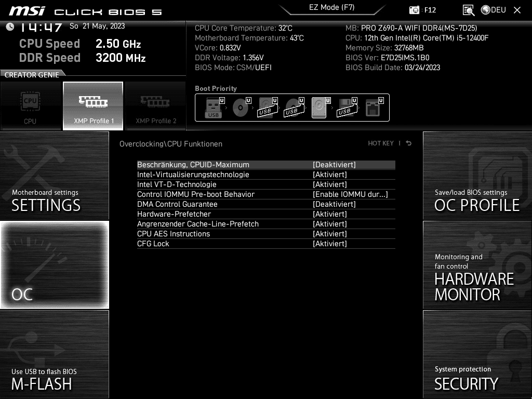Select the DMA Control Guarantee label
Image resolution: width=532 pixels, height=399 pixels.
177,204
